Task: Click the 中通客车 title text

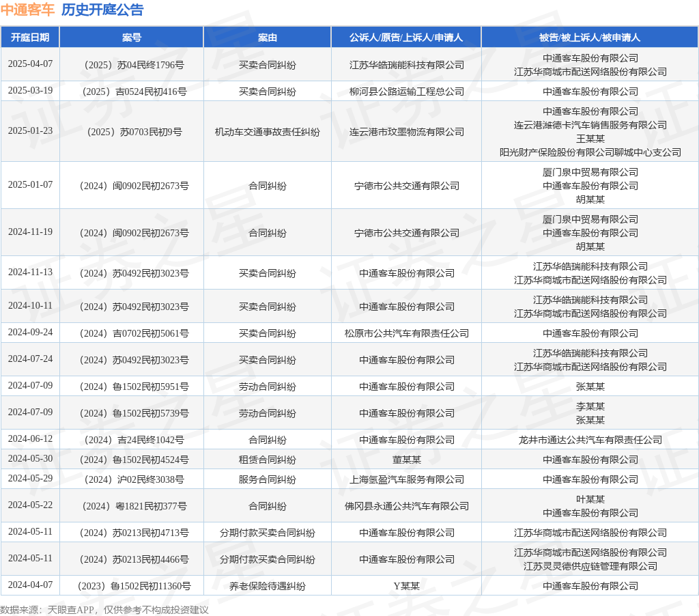Action: click(27, 10)
